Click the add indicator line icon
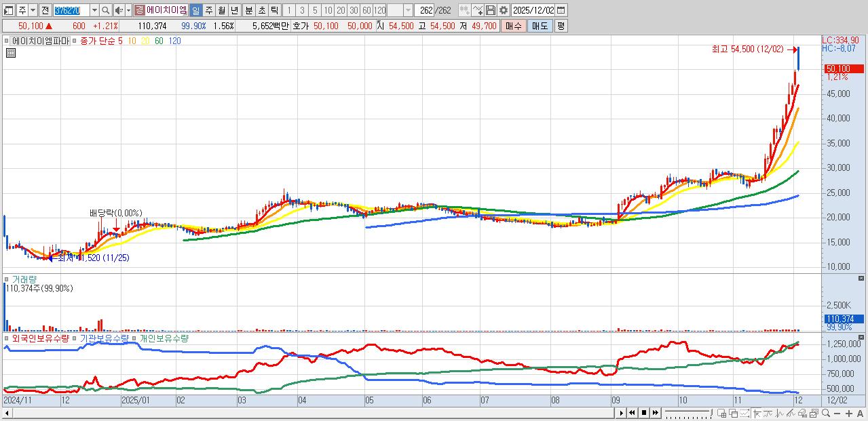Viewport: 868px width, 421px height. pos(477,10)
